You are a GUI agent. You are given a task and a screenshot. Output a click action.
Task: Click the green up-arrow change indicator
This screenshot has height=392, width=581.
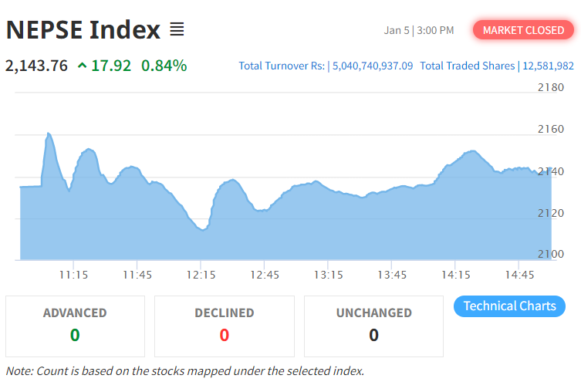click(x=83, y=66)
